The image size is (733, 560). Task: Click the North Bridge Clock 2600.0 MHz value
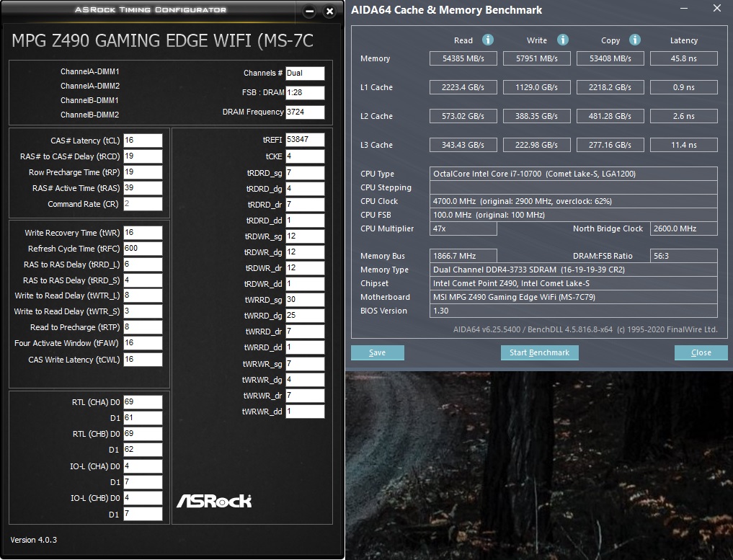click(683, 228)
